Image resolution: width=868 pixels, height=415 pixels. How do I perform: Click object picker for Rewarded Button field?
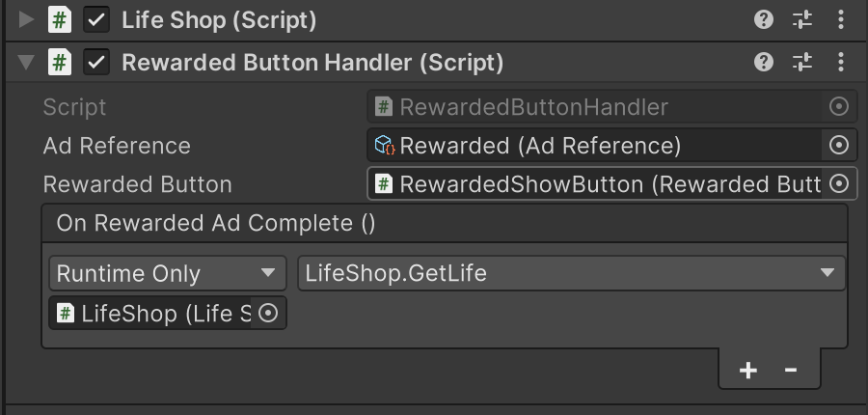coord(839,183)
